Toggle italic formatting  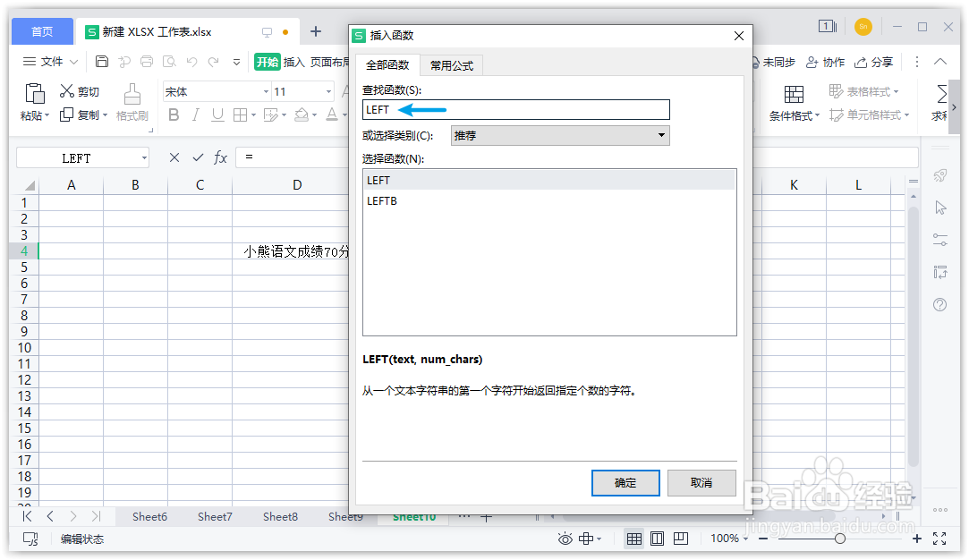[x=196, y=115]
